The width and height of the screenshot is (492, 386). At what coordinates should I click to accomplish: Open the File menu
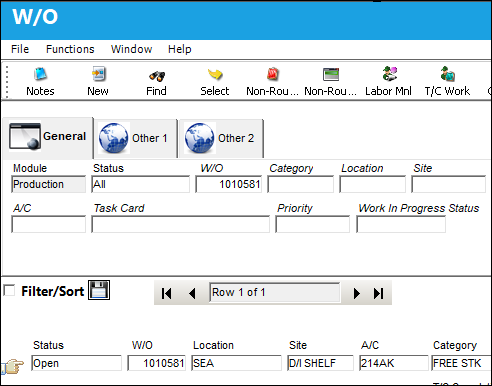[x=20, y=49]
